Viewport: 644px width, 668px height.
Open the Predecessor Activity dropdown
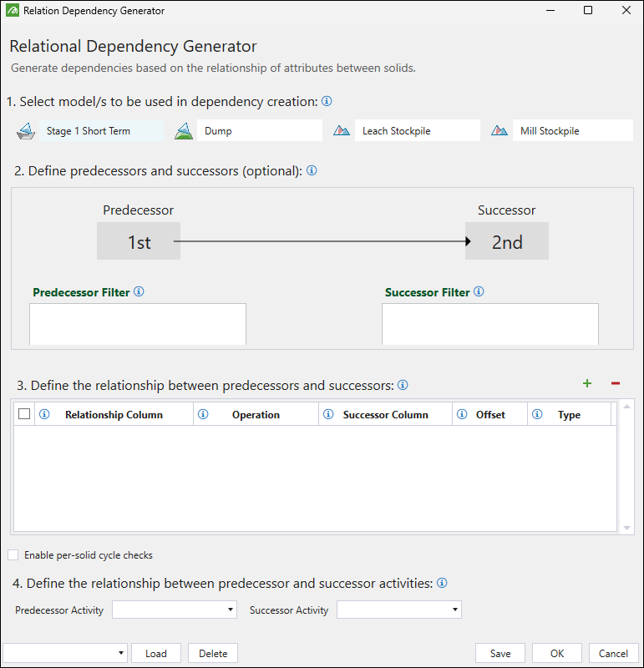click(x=174, y=610)
